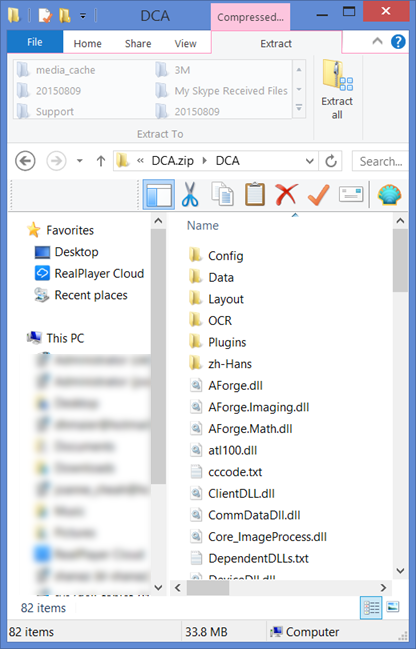Select the cccode.txt file

[226, 471]
